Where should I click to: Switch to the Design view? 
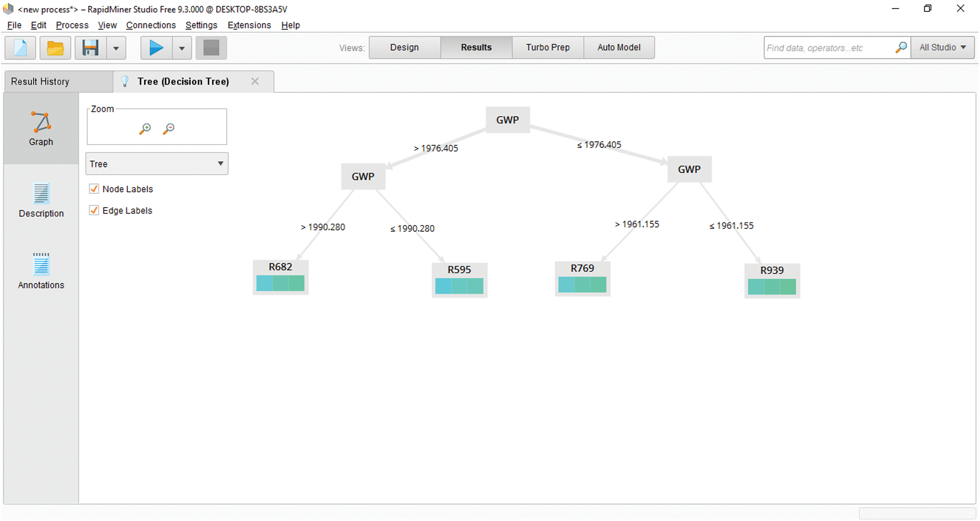point(404,47)
